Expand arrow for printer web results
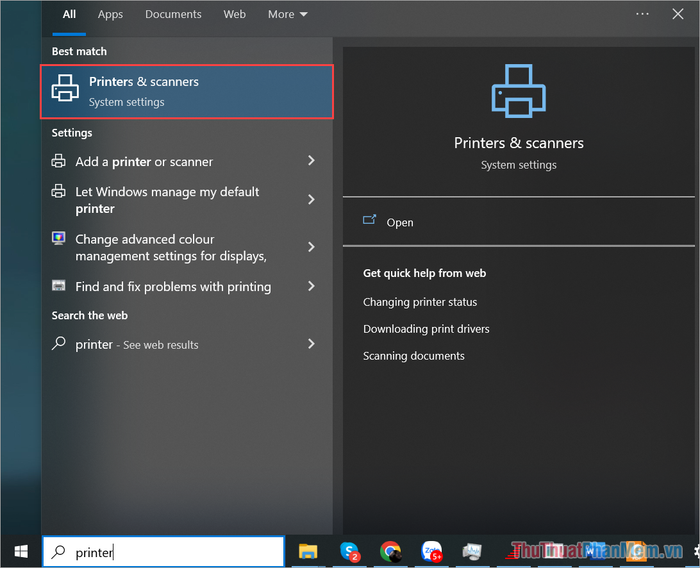 point(311,343)
